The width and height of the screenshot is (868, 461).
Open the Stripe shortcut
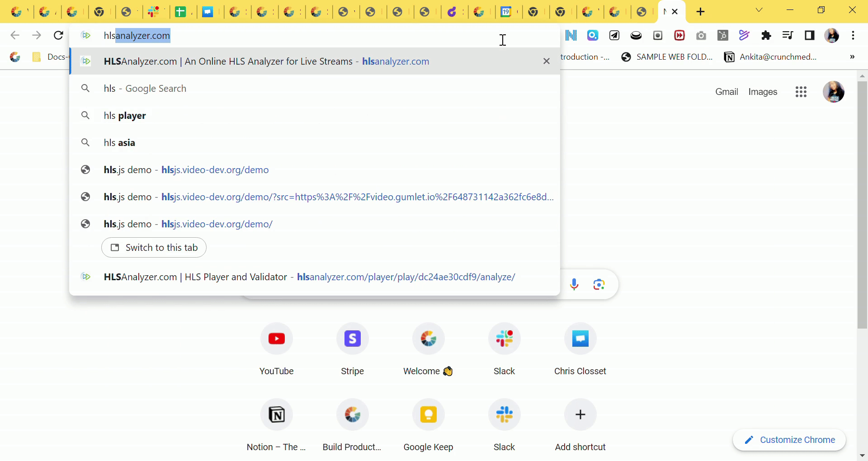[352, 339]
